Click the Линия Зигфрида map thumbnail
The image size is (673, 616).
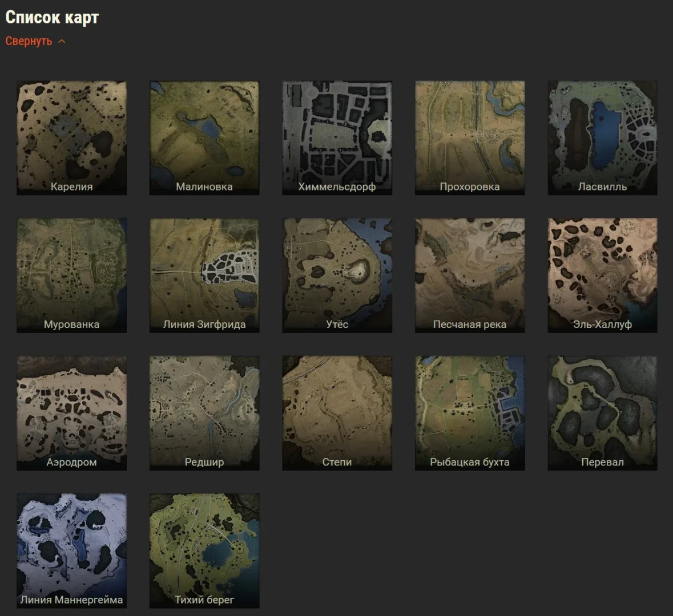(x=204, y=275)
